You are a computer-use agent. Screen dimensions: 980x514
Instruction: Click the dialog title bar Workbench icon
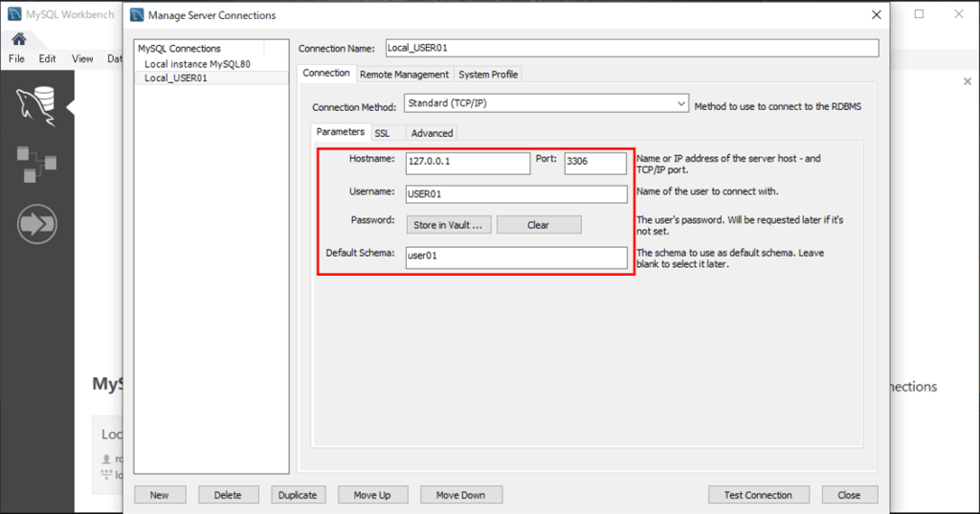137,15
